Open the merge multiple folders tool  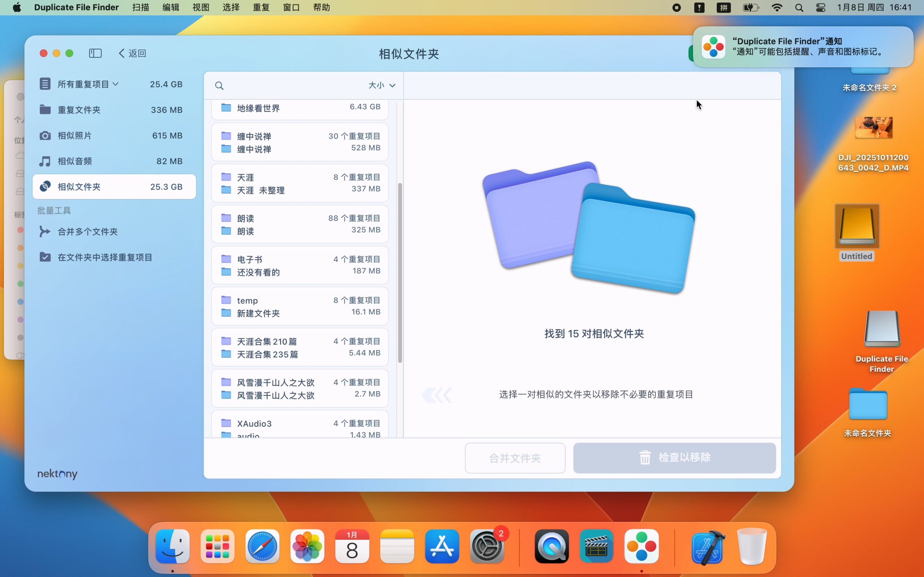pyautogui.click(x=87, y=232)
